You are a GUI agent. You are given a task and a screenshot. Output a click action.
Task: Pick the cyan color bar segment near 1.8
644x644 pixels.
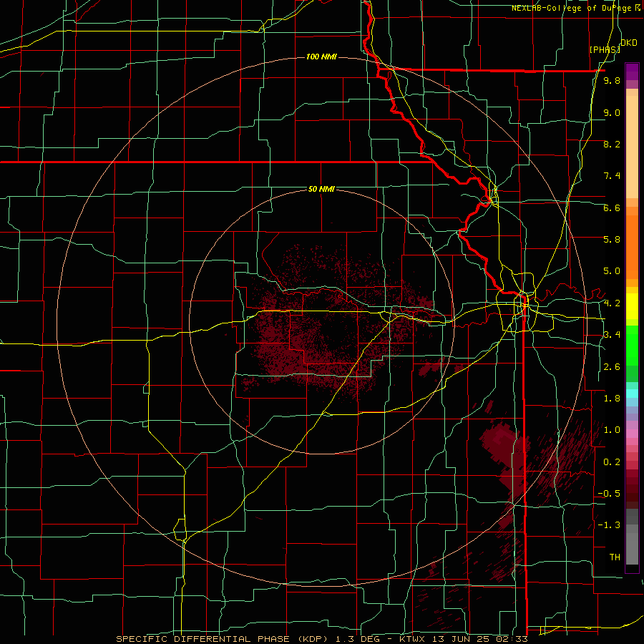click(x=632, y=393)
